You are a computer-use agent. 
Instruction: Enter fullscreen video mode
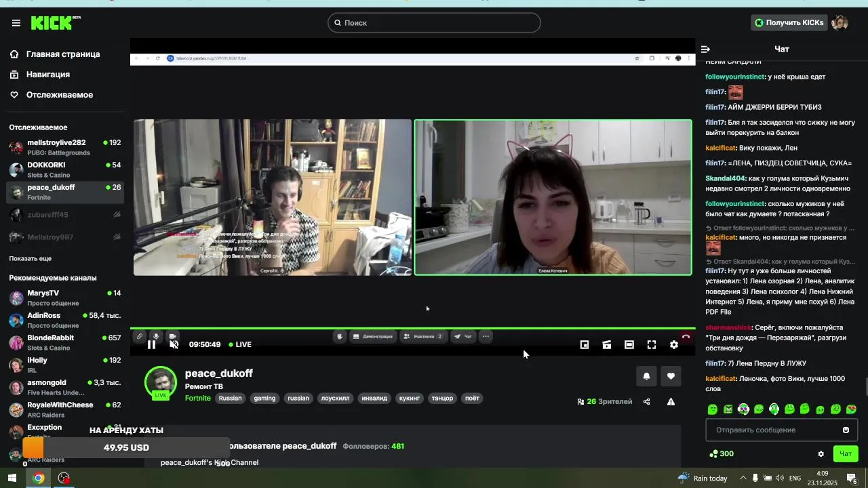[x=652, y=344]
